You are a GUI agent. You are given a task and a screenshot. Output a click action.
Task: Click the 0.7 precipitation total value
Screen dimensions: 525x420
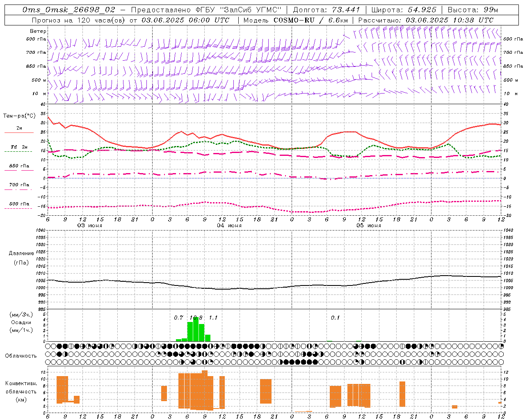(178, 317)
